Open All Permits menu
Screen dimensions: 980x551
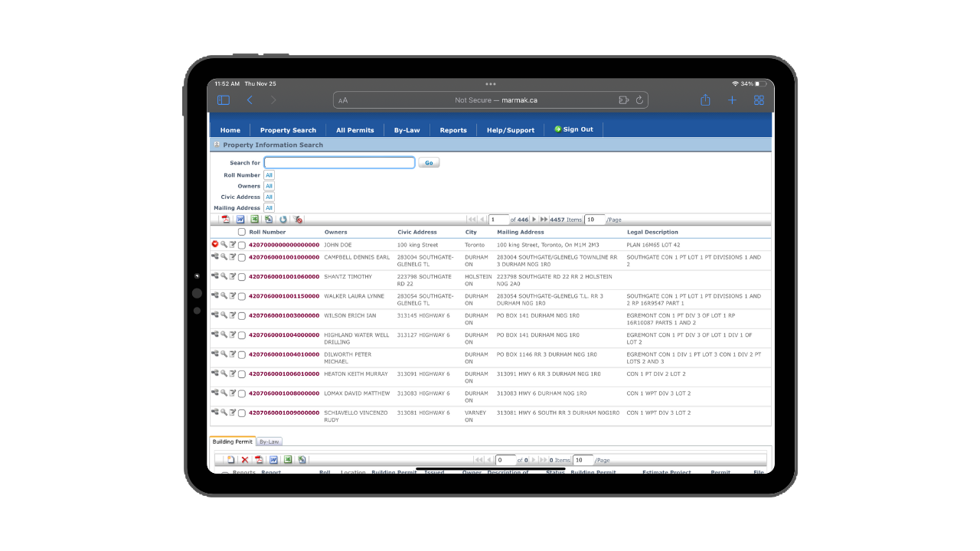[355, 130]
